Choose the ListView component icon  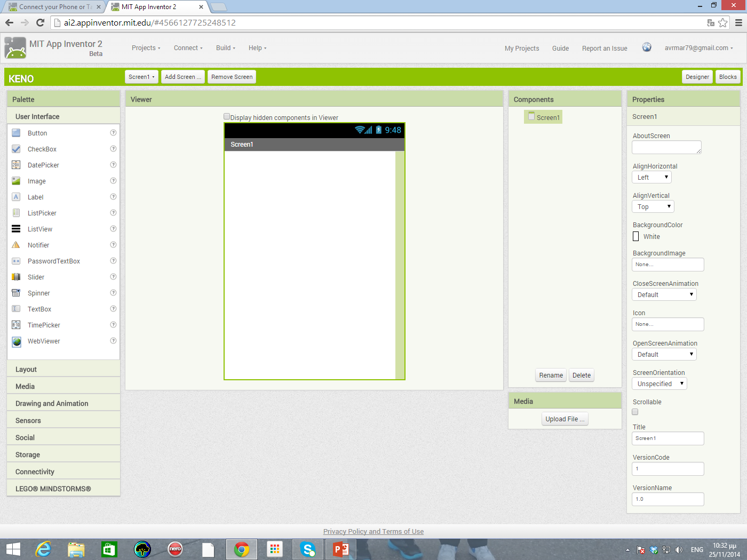pyautogui.click(x=16, y=229)
